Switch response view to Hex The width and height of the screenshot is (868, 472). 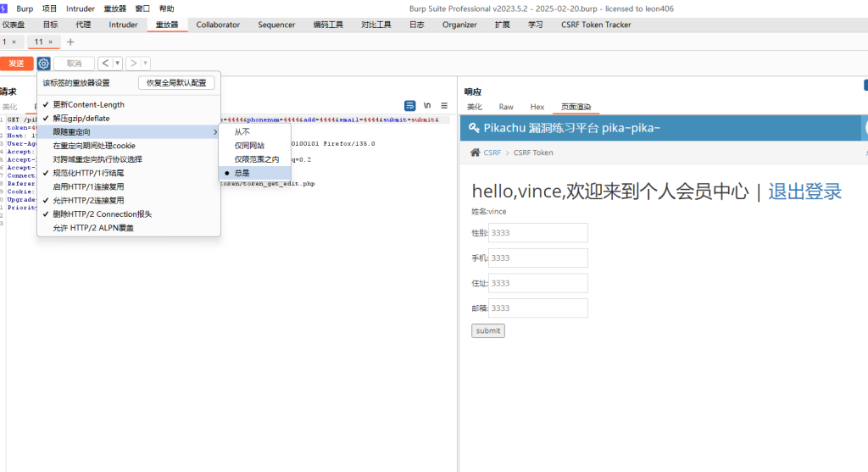tap(537, 107)
